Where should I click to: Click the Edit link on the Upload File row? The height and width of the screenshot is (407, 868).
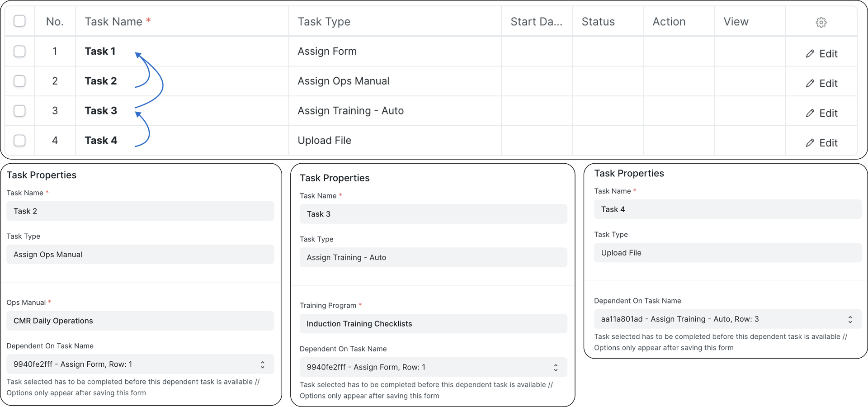[x=827, y=142]
